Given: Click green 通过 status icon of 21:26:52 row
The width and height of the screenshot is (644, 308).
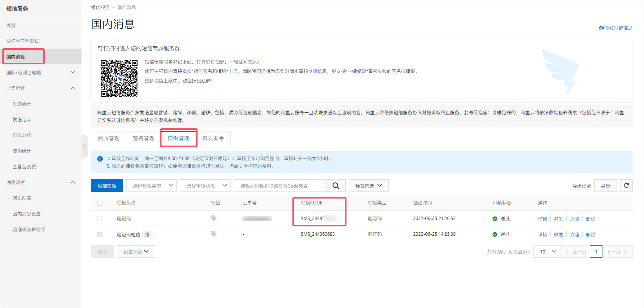Looking at the screenshot, I should (495, 219).
